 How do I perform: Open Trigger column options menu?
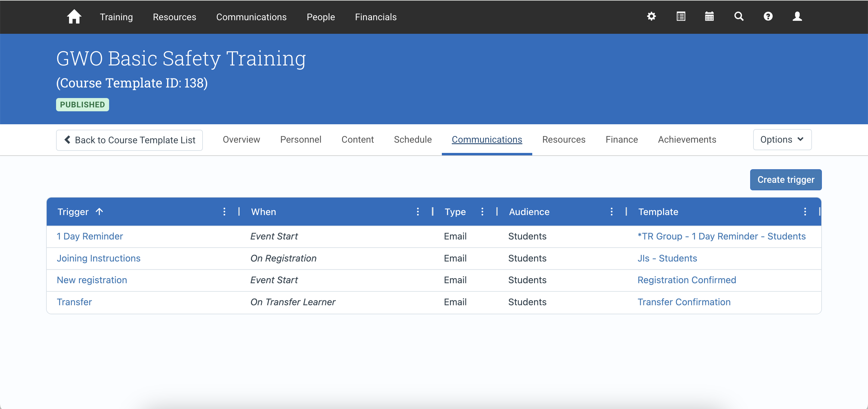point(224,212)
